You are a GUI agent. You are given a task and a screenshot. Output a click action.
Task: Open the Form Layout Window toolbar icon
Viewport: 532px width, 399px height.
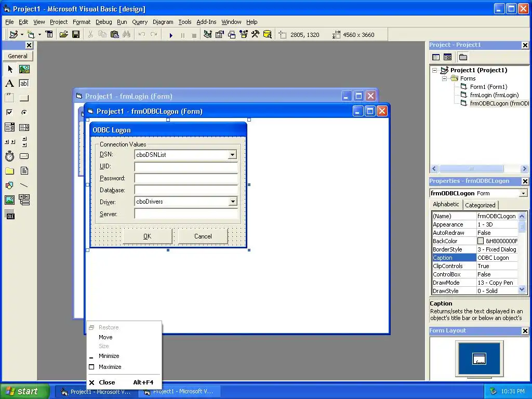[232, 34]
